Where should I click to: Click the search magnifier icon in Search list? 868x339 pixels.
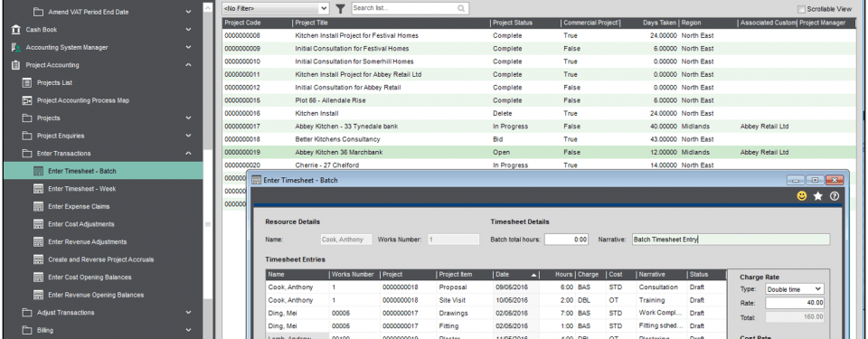[x=461, y=8]
